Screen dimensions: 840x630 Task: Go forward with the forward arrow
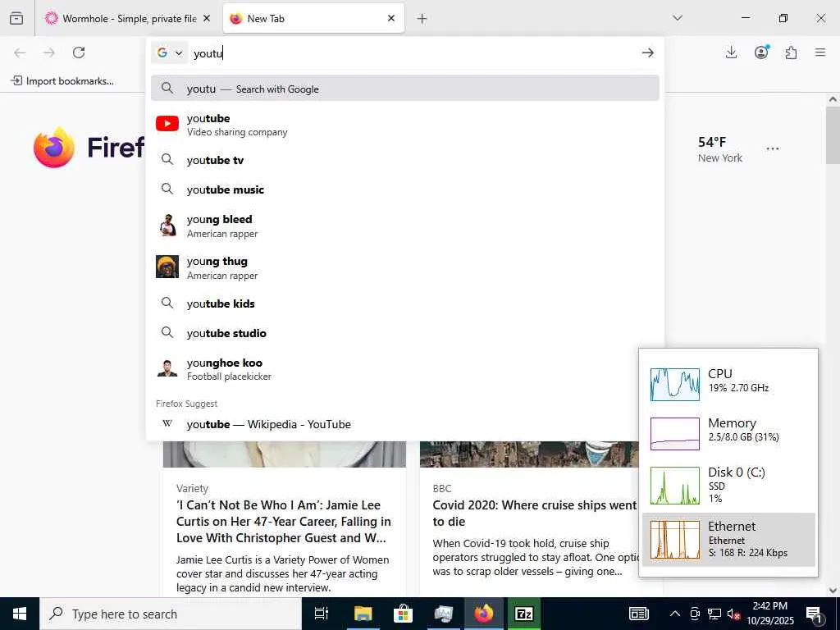(x=49, y=52)
